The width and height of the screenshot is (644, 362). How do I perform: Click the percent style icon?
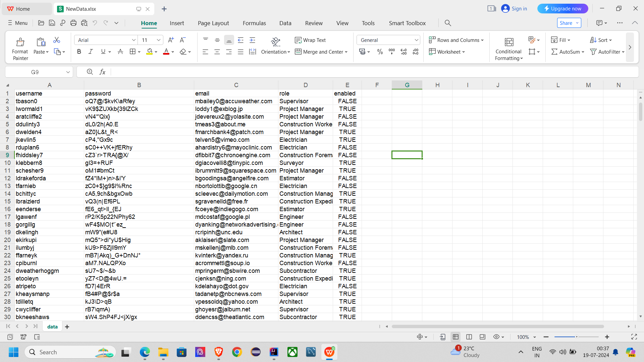click(x=380, y=52)
